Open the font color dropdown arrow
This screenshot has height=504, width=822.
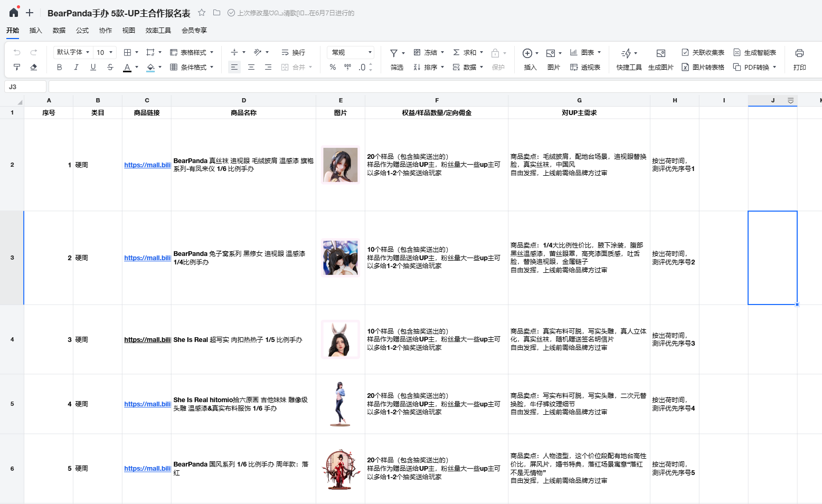point(137,67)
